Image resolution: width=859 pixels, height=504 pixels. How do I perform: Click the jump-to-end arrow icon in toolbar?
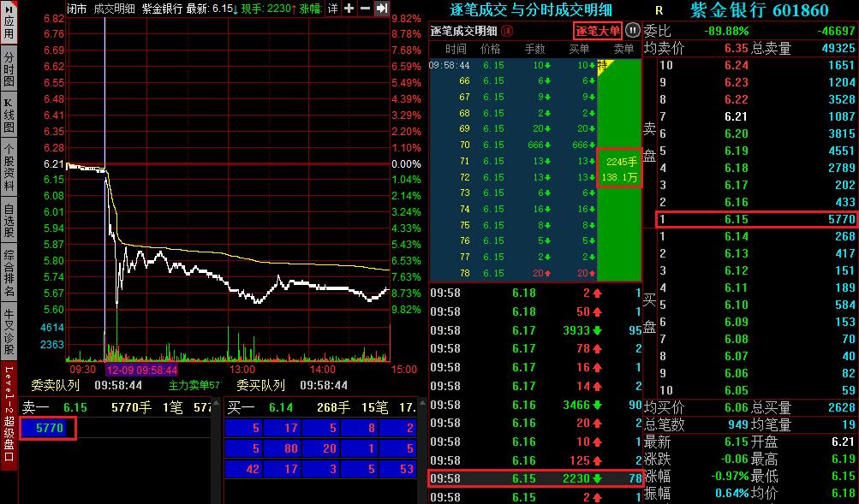pyautogui.click(x=382, y=9)
